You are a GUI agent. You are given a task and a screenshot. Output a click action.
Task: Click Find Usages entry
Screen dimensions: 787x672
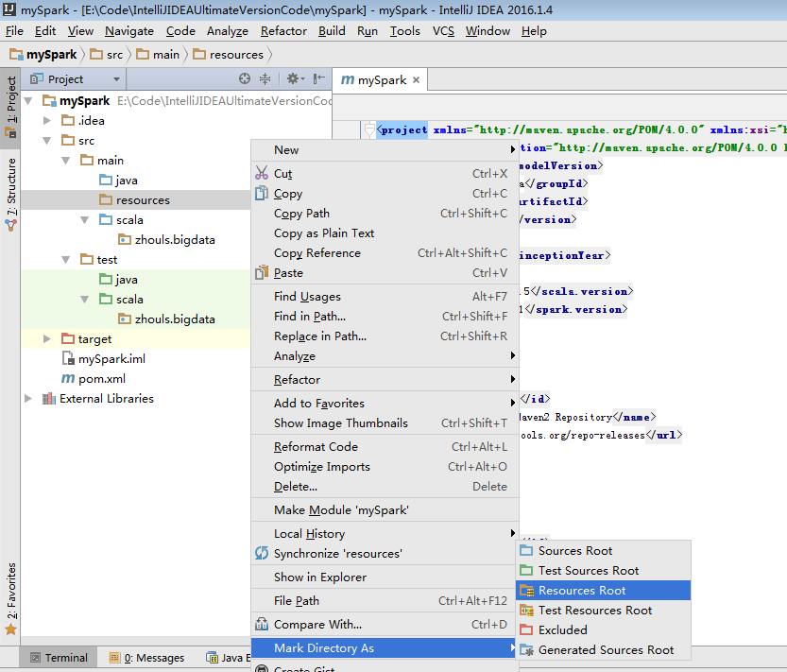[385, 297]
